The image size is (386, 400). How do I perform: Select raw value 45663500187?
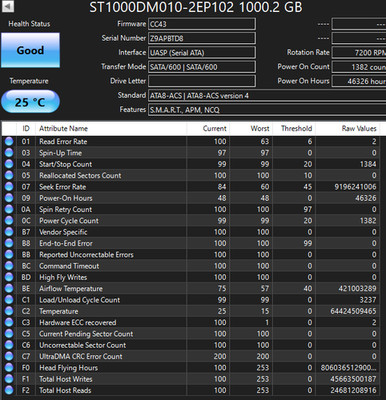353,379
